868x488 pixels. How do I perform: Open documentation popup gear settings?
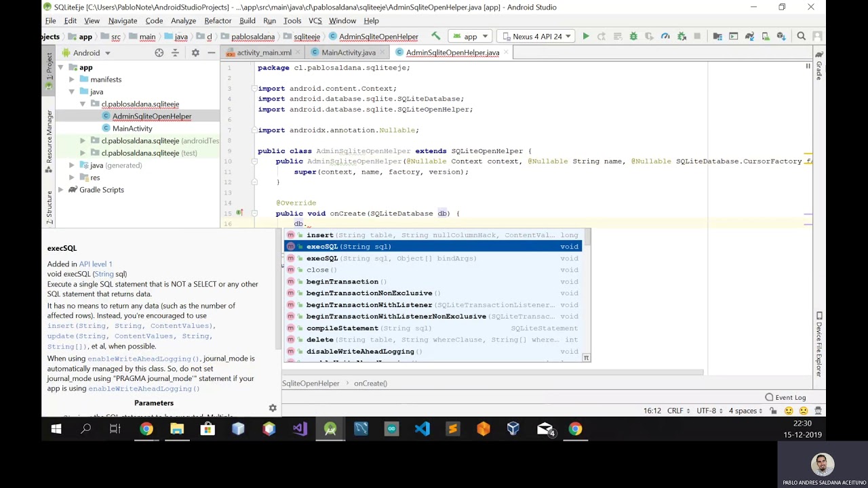tap(273, 408)
